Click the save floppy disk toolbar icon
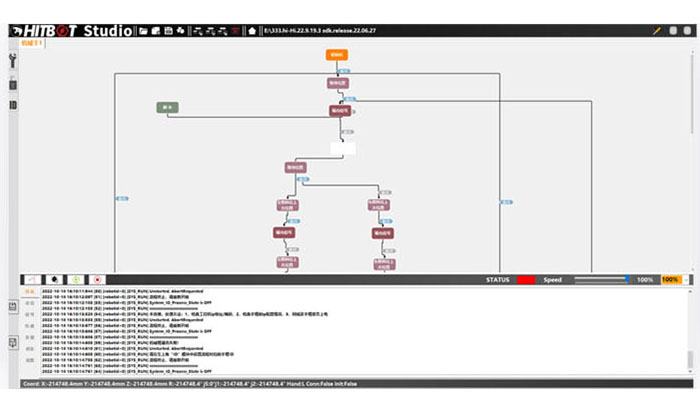 (155, 32)
